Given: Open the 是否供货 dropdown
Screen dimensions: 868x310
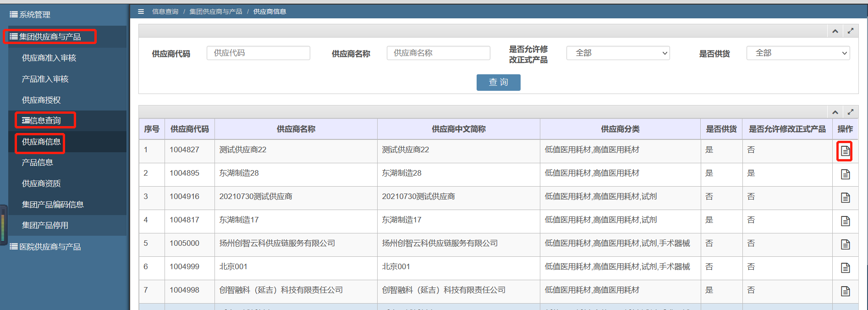Looking at the screenshot, I should [x=798, y=53].
